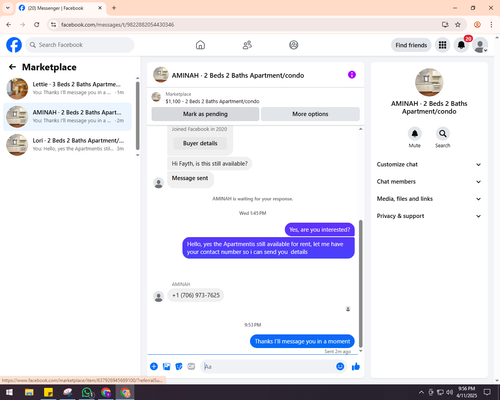
Task: Open the purple conversation information icon
Action: (352, 75)
